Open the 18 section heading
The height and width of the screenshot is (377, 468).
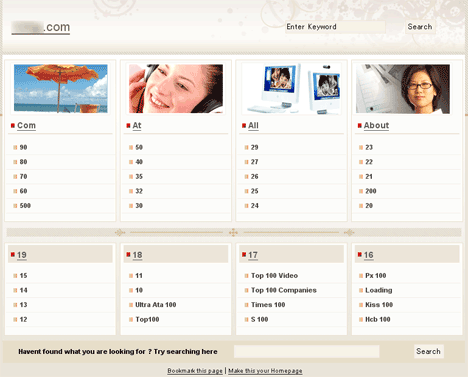point(137,255)
